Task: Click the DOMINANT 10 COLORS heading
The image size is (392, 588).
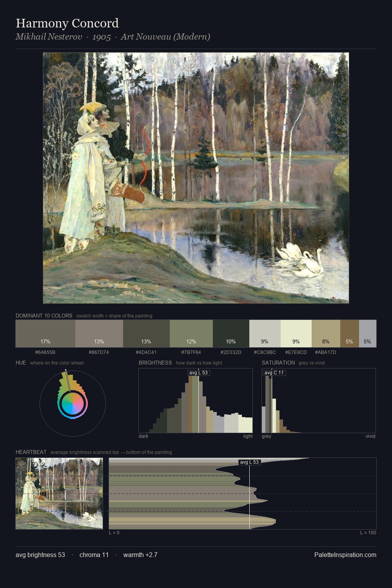Action: [44, 316]
